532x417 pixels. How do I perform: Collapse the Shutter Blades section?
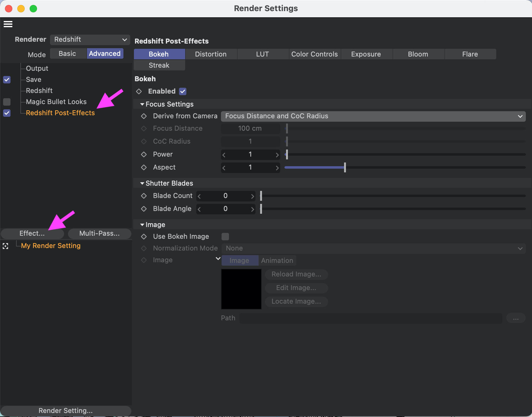(x=142, y=183)
